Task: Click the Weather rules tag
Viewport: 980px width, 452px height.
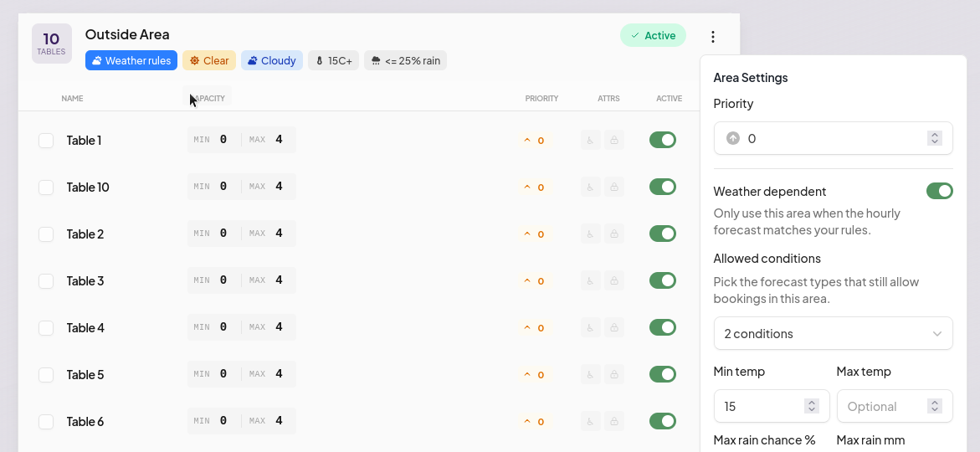Action: (131, 60)
